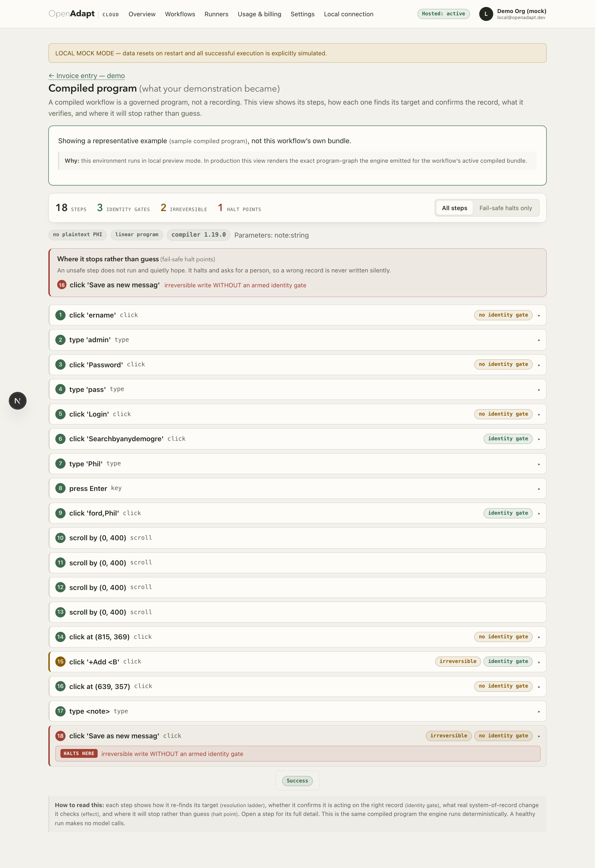Expand step 2 type 'admin'
Image resolution: width=595 pixels, height=868 pixels.
(x=298, y=340)
